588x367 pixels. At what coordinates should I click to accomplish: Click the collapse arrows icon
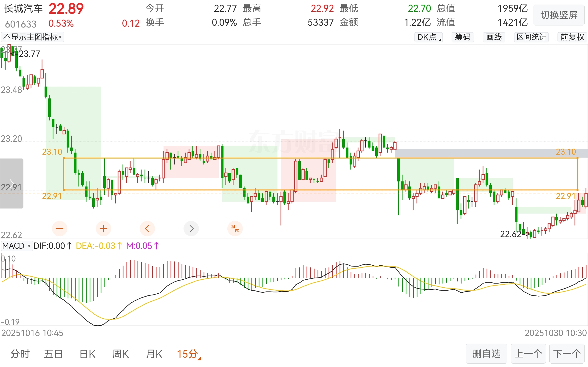[x=235, y=228]
